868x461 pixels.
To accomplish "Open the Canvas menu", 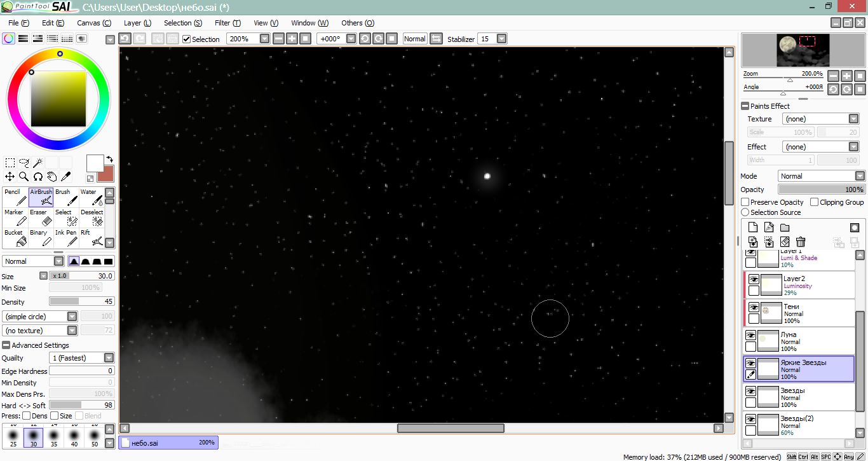I will point(94,23).
